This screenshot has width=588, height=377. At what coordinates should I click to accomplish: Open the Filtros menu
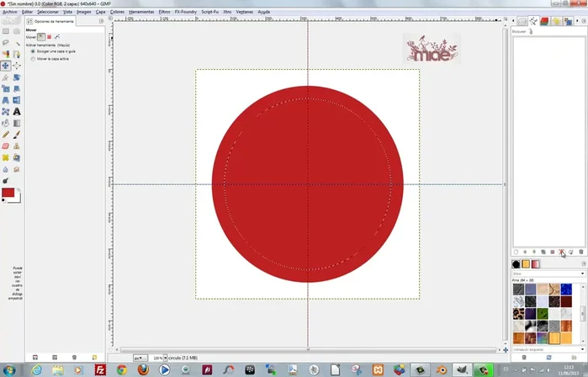tap(164, 13)
